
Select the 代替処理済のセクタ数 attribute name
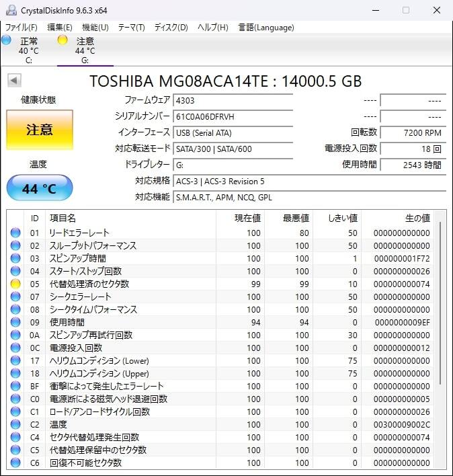click(x=89, y=284)
